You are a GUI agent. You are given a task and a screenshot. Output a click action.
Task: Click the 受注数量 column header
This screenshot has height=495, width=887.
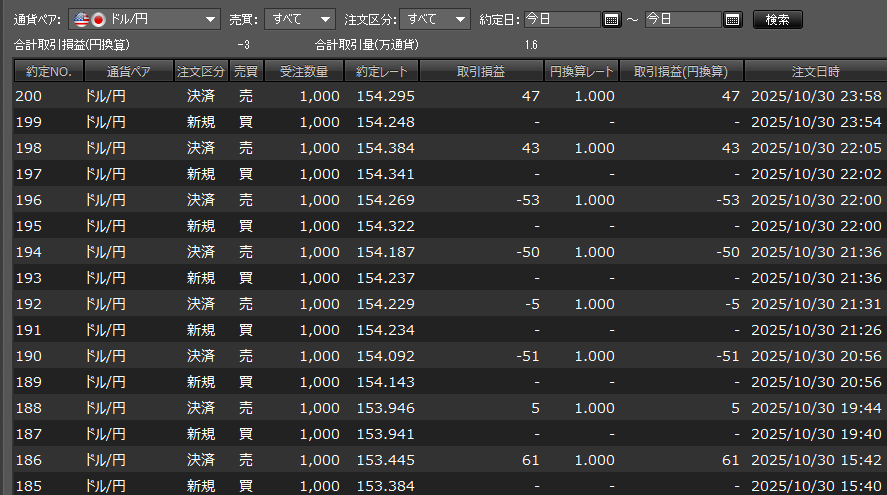click(304, 71)
